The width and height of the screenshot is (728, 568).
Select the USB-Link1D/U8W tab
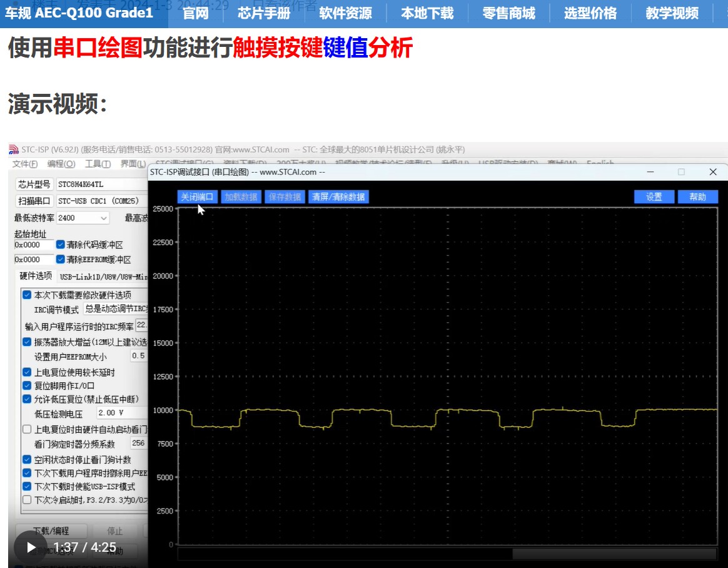(x=103, y=276)
